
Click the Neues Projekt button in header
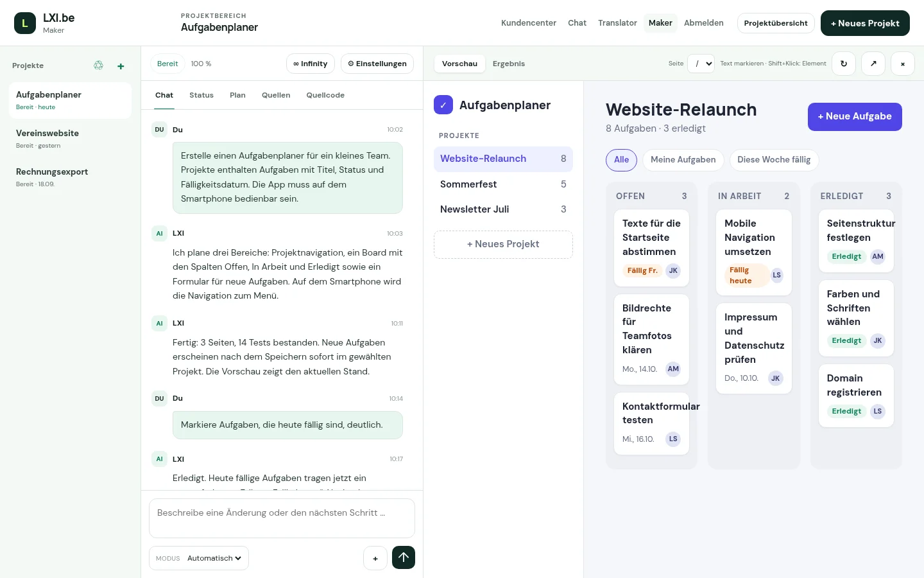pos(865,23)
